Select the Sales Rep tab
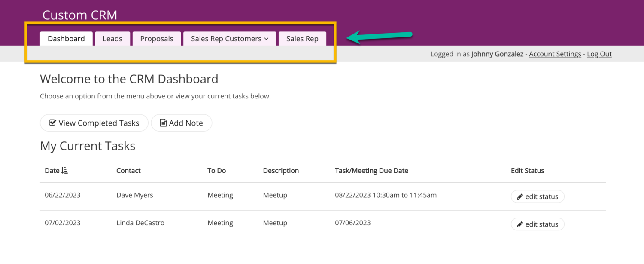Viewport: 644px width, 264px height. click(302, 39)
